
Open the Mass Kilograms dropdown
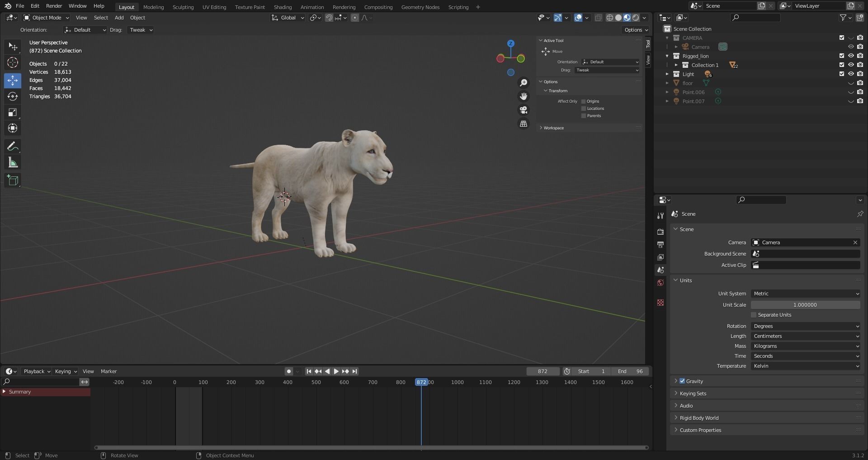806,346
